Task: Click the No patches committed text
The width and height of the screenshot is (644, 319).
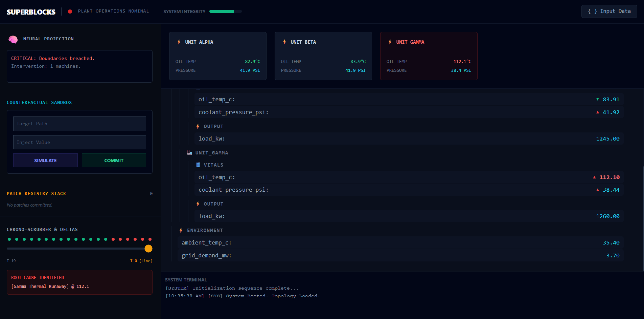Action: 29,205
